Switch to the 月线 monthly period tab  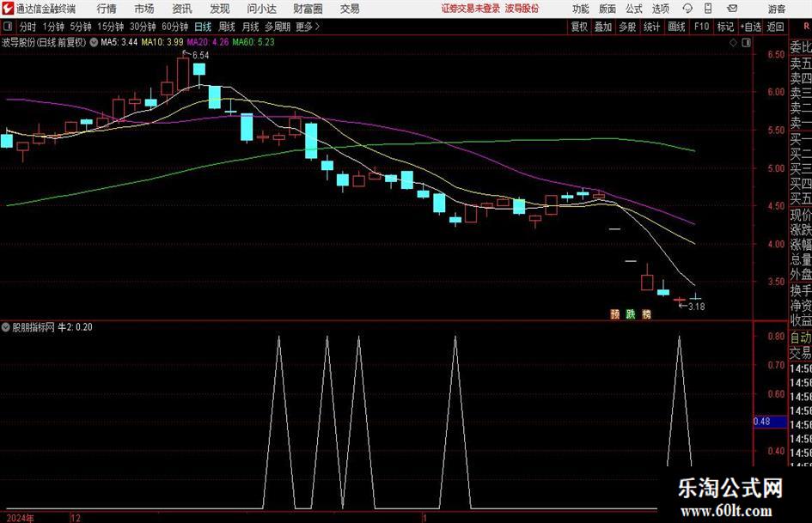251,27
